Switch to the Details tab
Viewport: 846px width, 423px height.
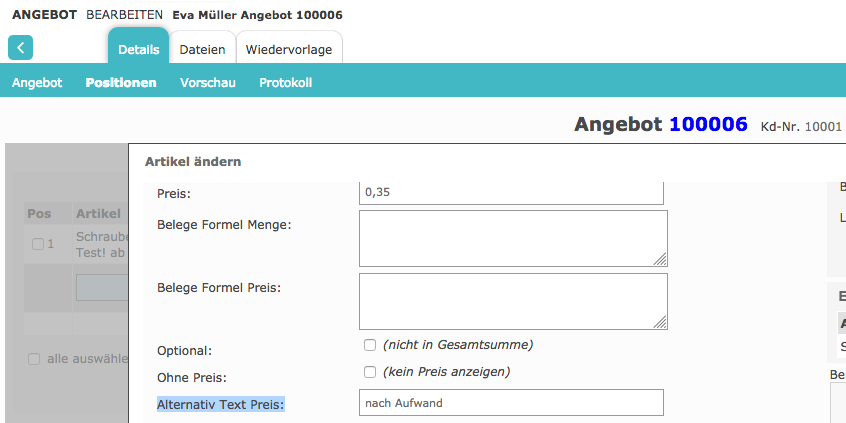[x=138, y=50]
